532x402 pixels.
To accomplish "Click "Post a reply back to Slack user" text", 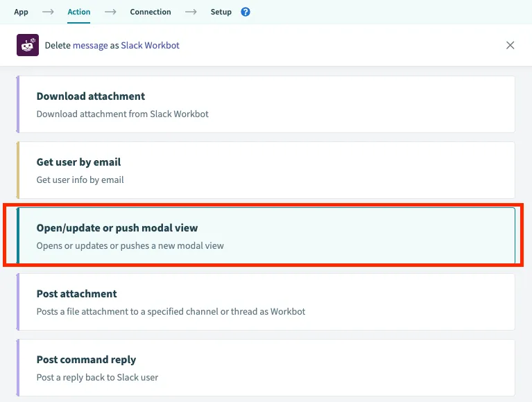I will pos(97,378).
